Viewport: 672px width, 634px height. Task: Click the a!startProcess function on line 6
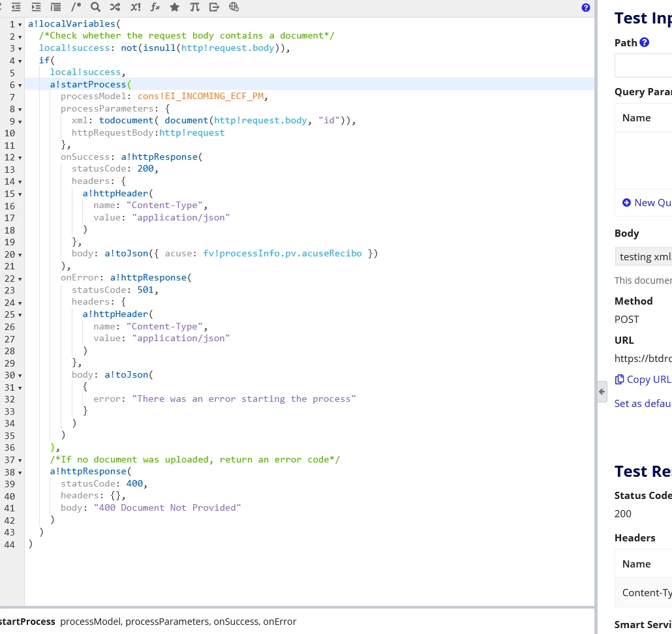tap(88, 84)
